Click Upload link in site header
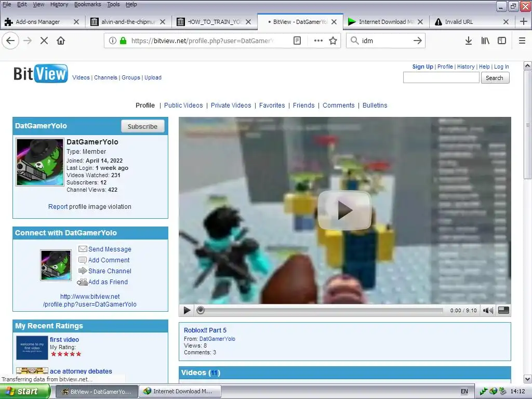This screenshot has width=532, height=399. point(153,77)
